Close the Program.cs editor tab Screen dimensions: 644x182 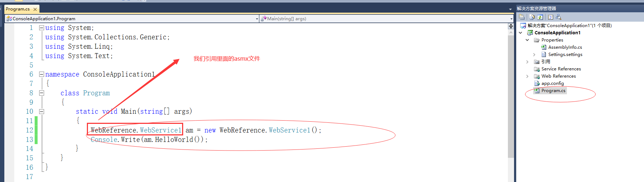pos(35,9)
